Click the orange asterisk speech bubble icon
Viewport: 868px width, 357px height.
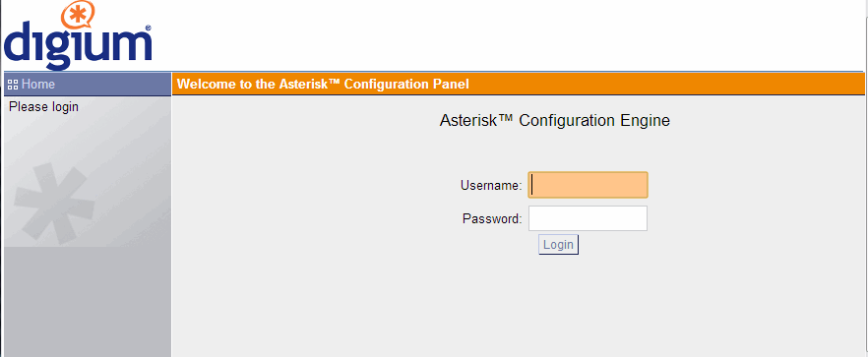(x=78, y=15)
